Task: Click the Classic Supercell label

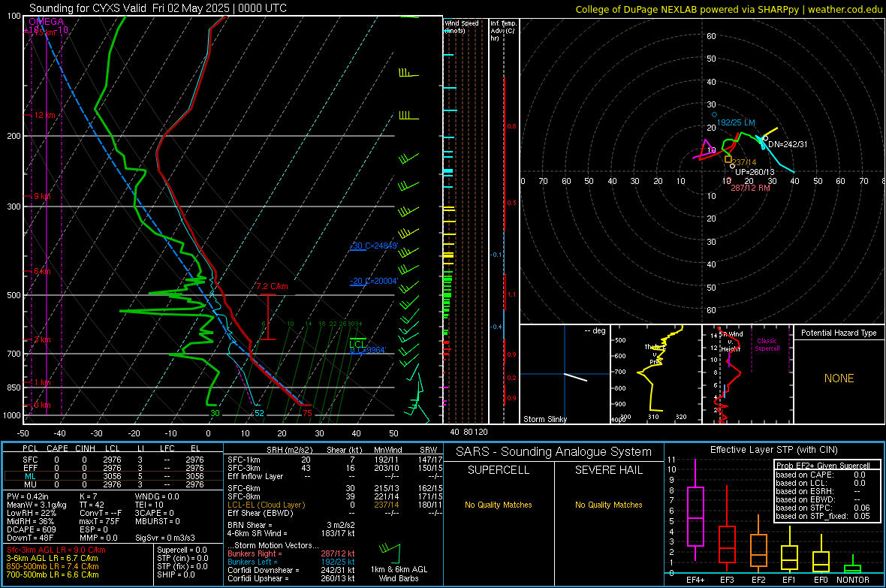Action: [x=767, y=345]
